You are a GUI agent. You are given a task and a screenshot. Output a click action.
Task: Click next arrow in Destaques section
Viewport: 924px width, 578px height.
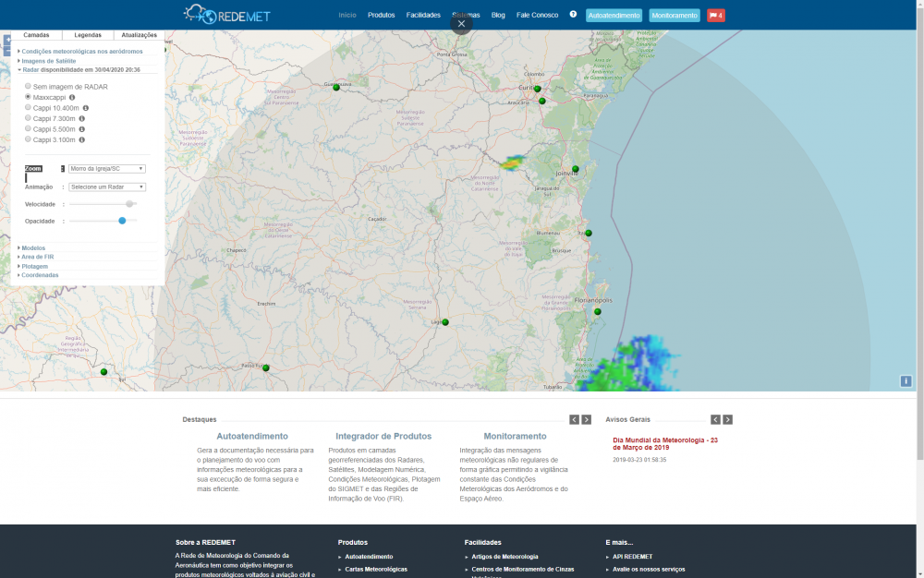[x=587, y=419]
